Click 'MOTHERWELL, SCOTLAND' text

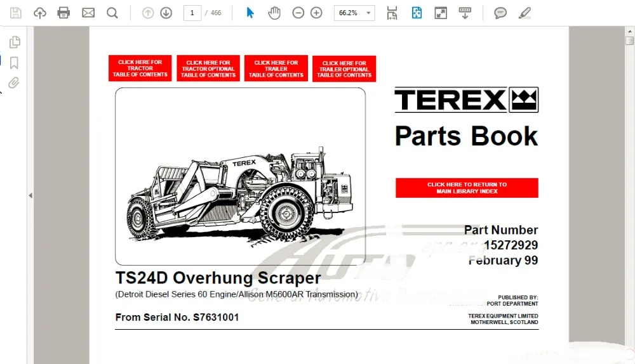coord(504,322)
